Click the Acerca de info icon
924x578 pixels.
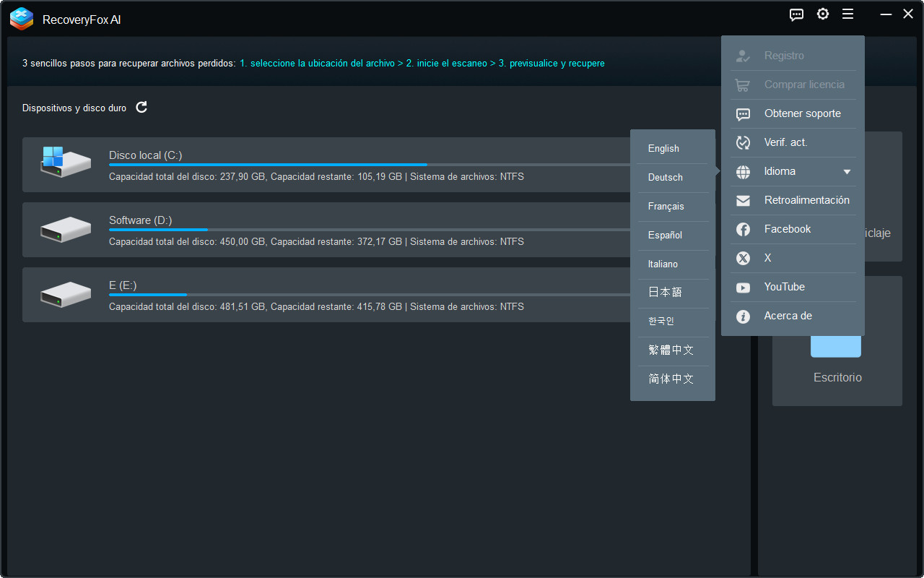click(743, 316)
